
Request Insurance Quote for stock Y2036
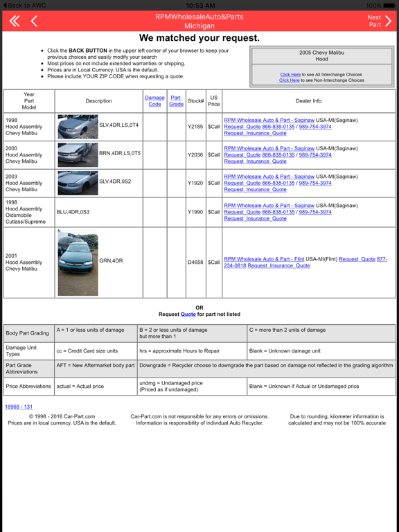pyautogui.click(x=255, y=161)
